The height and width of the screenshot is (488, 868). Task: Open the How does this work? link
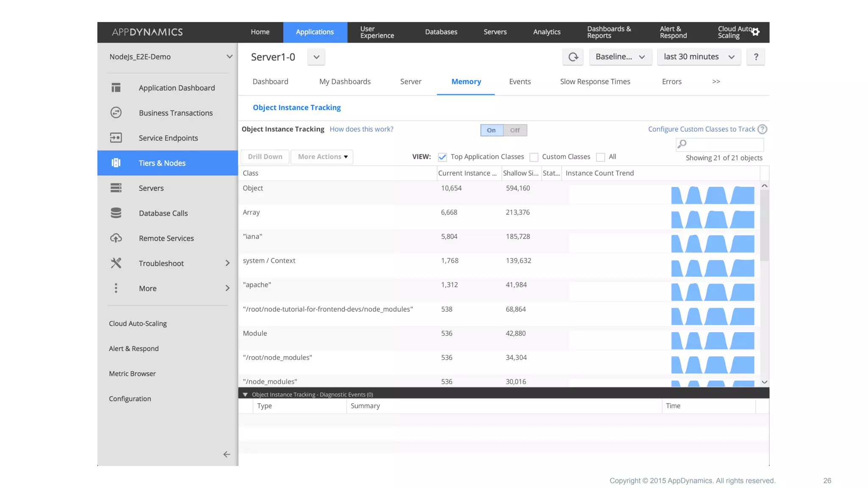pyautogui.click(x=362, y=129)
